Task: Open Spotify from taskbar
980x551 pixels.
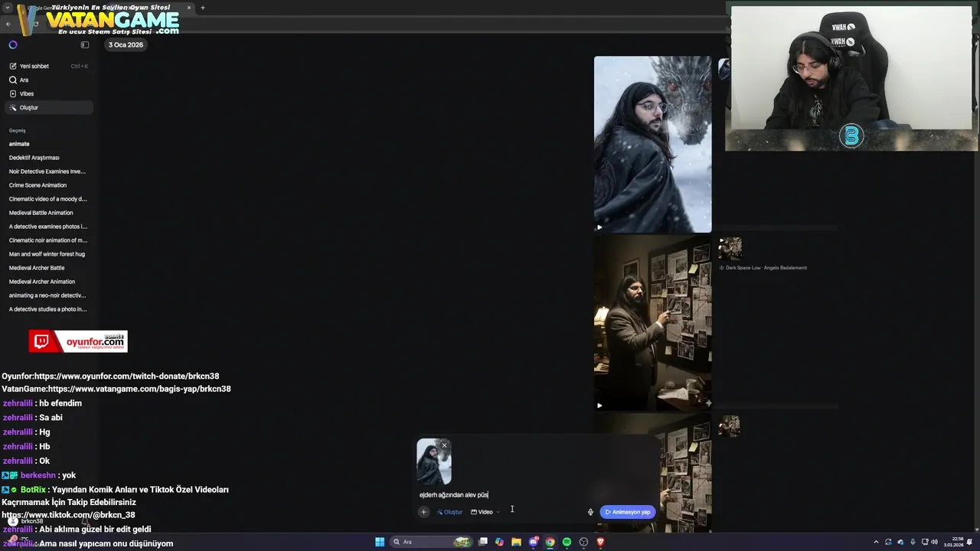Action: [x=567, y=542]
